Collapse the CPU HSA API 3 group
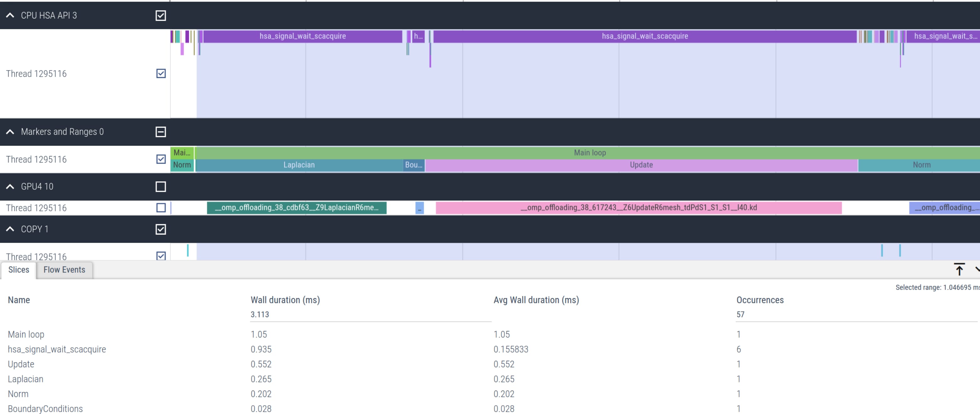The image size is (980, 414). pos(10,16)
